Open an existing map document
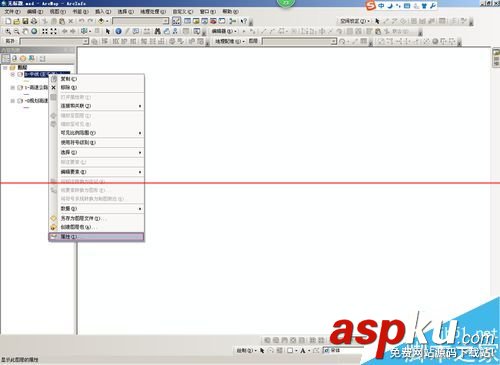 click(x=17, y=21)
